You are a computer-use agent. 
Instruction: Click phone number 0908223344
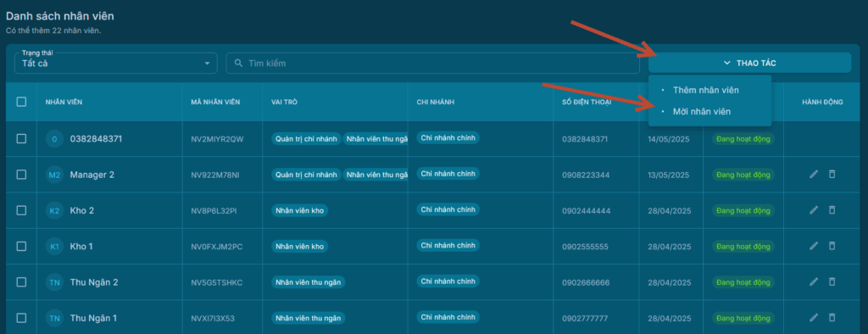tap(586, 175)
